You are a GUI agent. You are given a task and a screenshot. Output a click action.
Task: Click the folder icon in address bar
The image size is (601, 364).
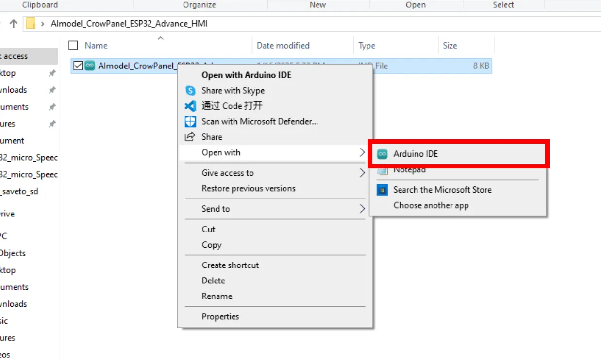point(31,23)
